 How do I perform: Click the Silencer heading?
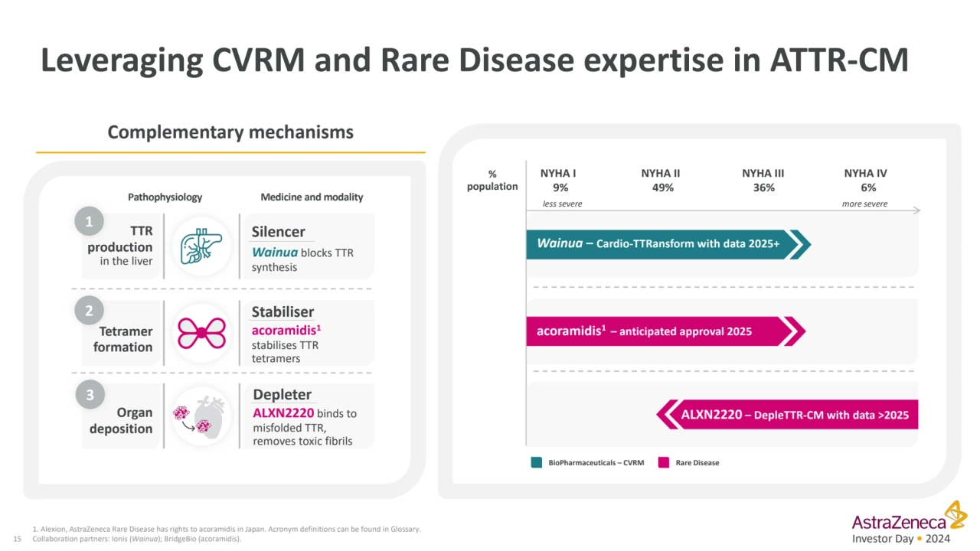coord(279,231)
